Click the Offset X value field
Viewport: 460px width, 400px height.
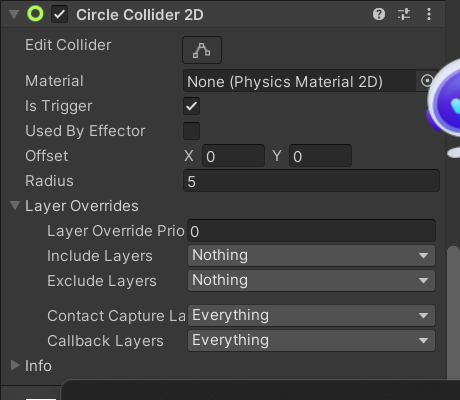[x=233, y=156]
